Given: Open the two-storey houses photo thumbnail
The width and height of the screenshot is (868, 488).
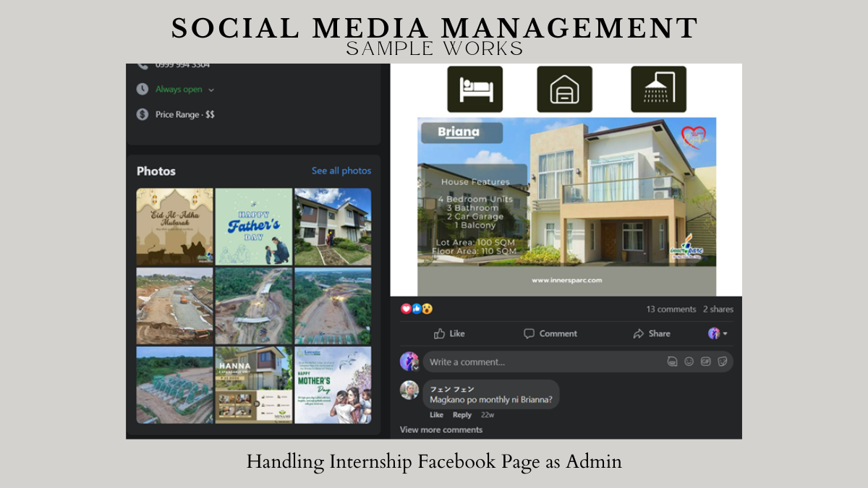Looking at the screenshot, I should click(x=333, y=227).
